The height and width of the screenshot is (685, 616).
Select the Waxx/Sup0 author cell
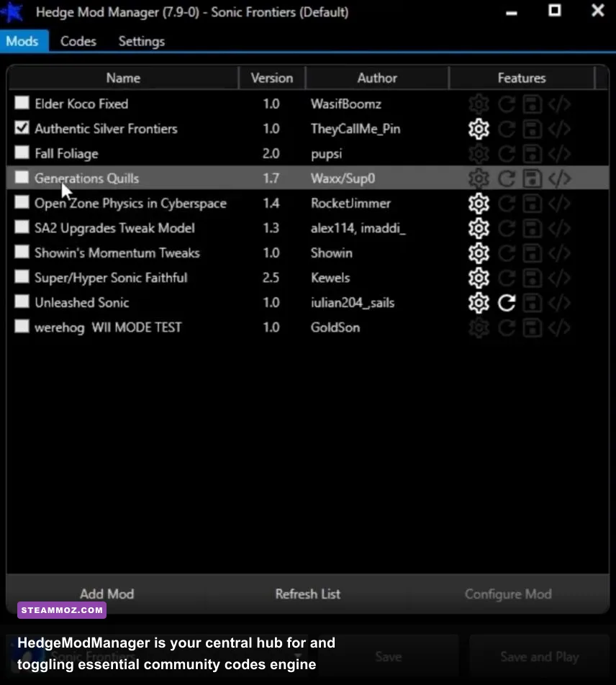[x=343, y=178]
